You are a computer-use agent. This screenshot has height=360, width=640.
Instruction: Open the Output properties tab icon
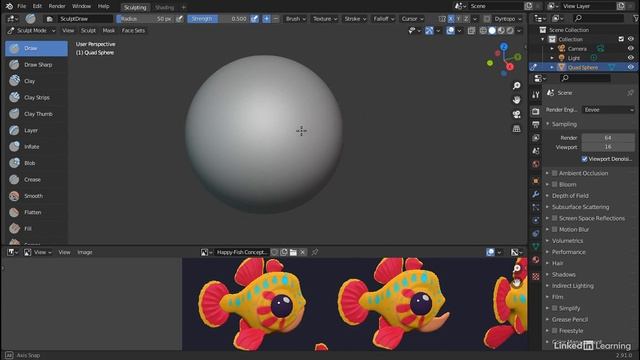pyautogui.click(x=536, y=124)
